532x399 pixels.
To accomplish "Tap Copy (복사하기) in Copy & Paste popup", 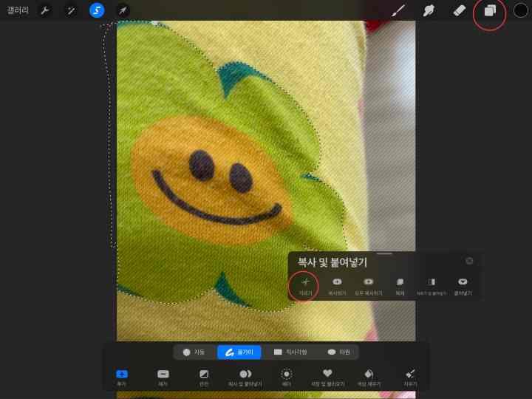I will click(337, 286).
